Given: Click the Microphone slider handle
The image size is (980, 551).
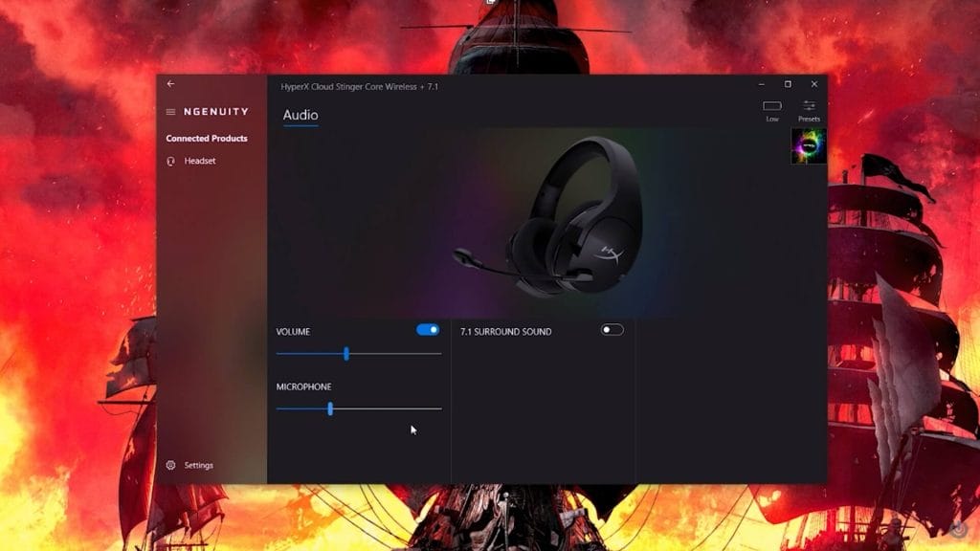Looking at the screenshot, I should point(330,408).
